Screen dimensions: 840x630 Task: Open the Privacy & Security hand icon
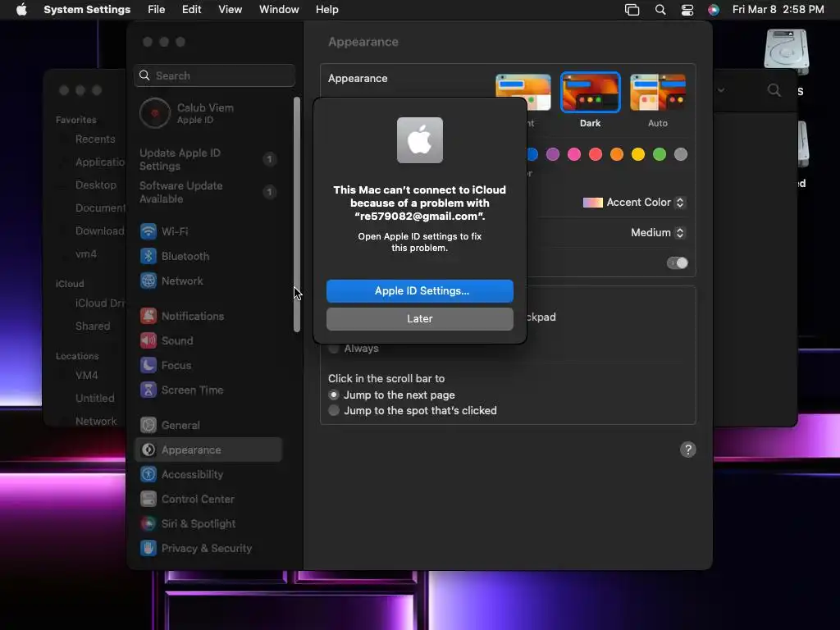point(148,549)
